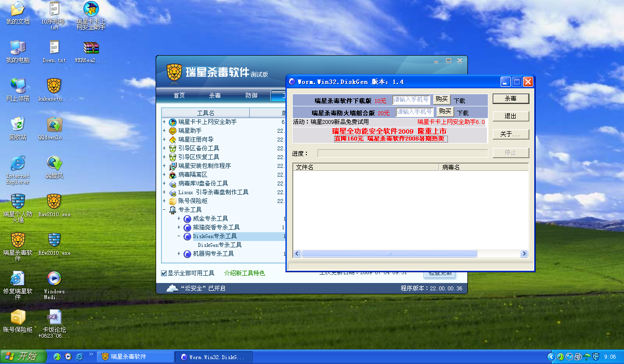Viewport: 624px width, 364px height.
Task: Click the 退出 button
Action: click(511, 116)
